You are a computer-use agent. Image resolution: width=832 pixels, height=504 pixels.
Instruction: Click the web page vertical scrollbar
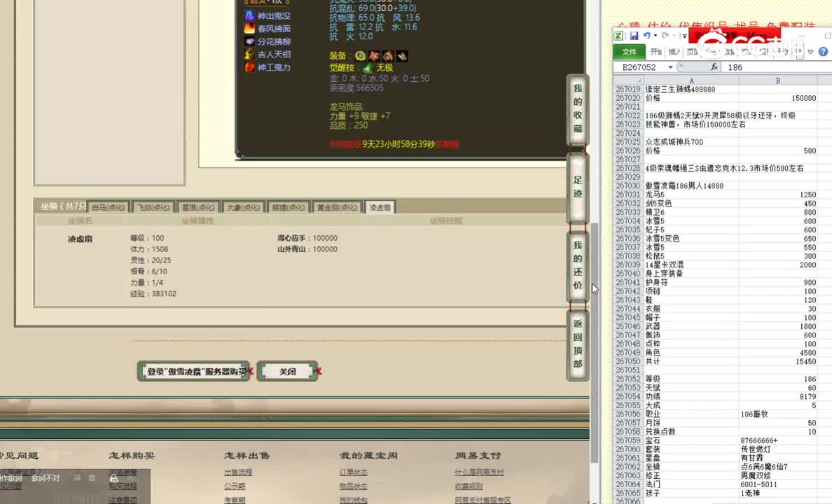tap(595, 342)
